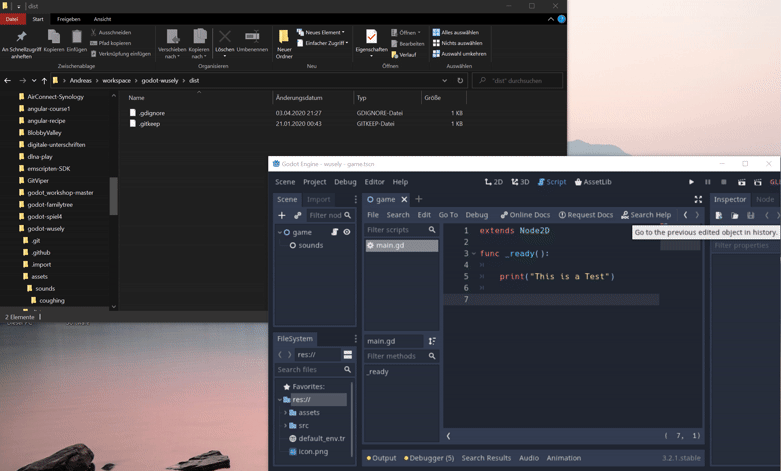Image resolution: width=781 pixels, height=471 pixels.
Task: Open the Project menu in Godot
Action: pyautogui.click(x=315, y=182)
